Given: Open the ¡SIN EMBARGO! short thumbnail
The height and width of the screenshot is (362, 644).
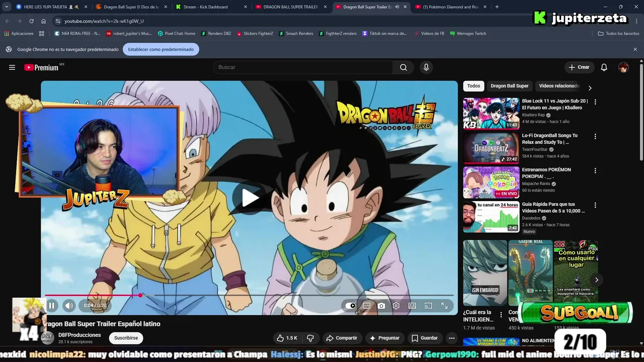Looking at the screenshot, I should pos(485,273).
